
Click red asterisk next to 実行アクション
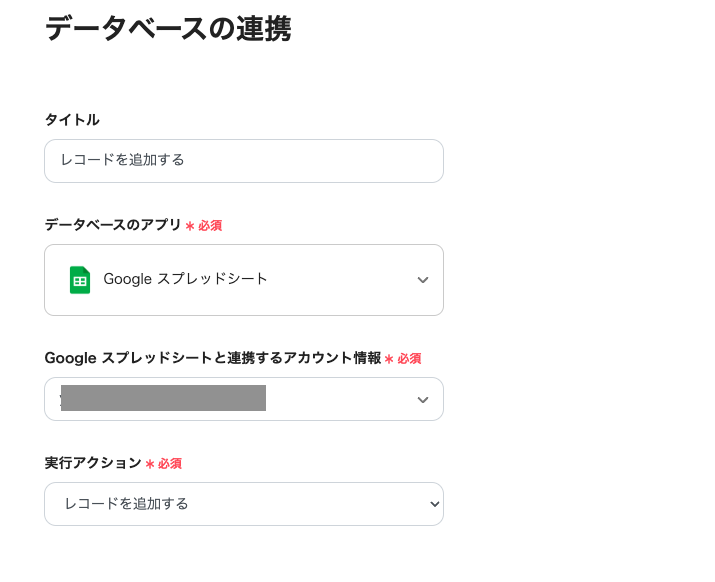150,464
